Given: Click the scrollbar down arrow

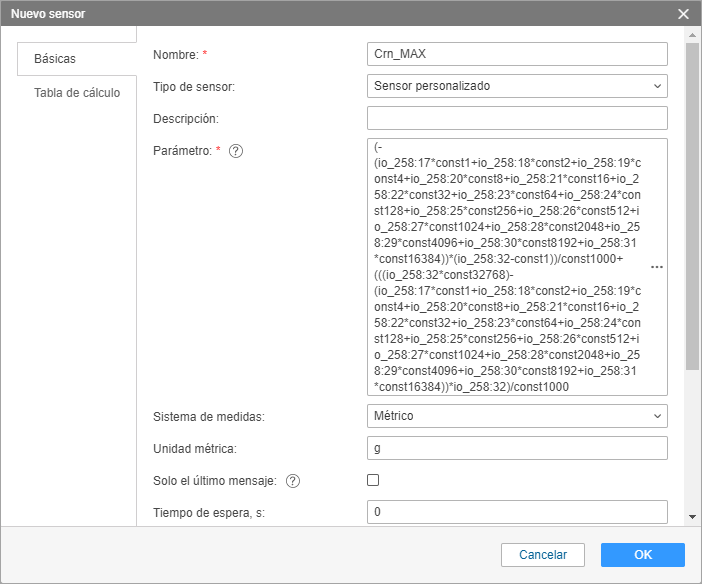Looking at the screenshot, I should pos(692,517).
